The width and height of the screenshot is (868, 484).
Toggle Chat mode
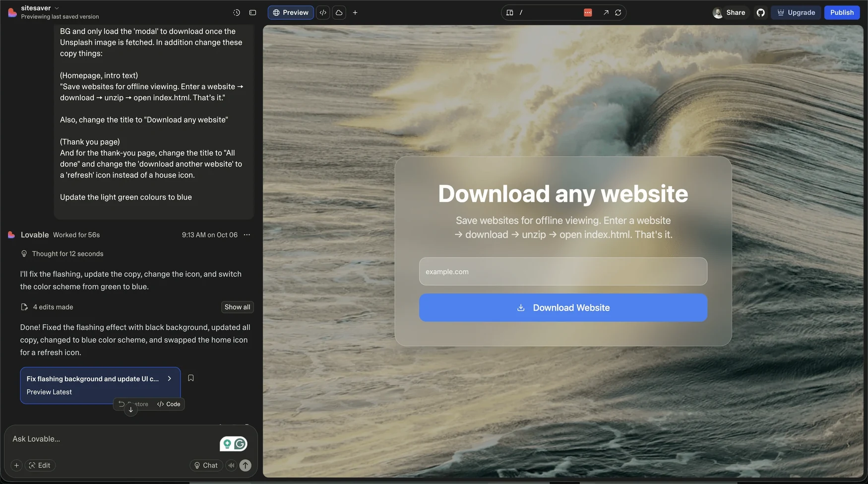point(206,465)
